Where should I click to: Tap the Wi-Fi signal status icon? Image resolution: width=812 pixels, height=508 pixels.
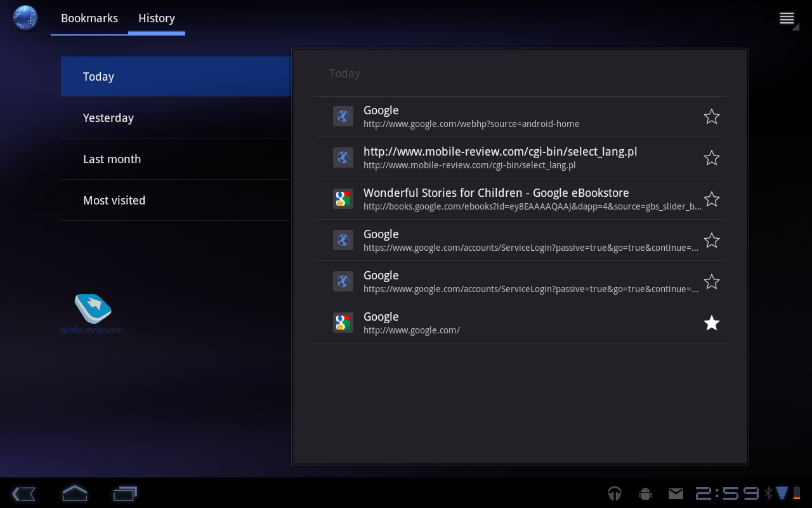click(x=782, y=493)
